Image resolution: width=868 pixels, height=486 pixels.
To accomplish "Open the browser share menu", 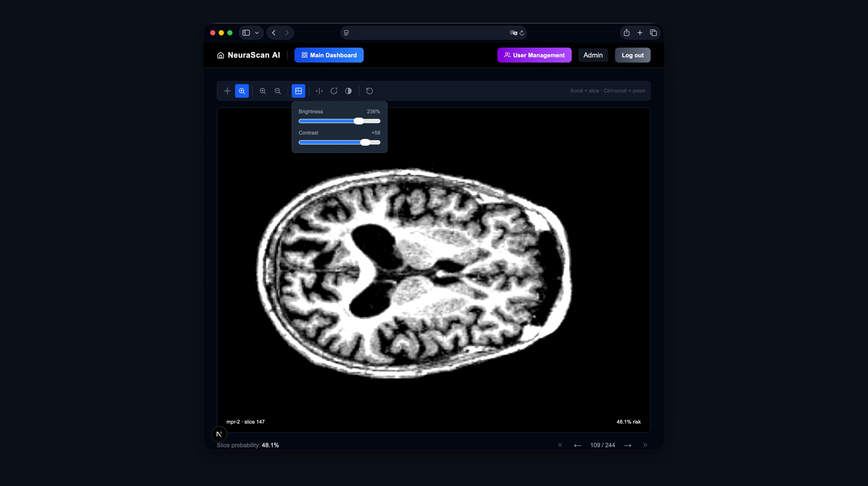I will click(x=626, y=33).
